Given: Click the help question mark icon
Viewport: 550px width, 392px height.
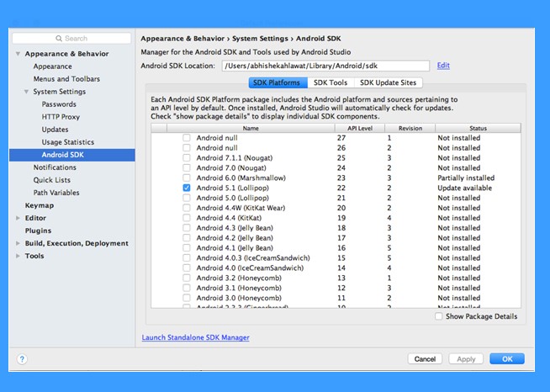Looking at the screenshot, I should (22, 359).
